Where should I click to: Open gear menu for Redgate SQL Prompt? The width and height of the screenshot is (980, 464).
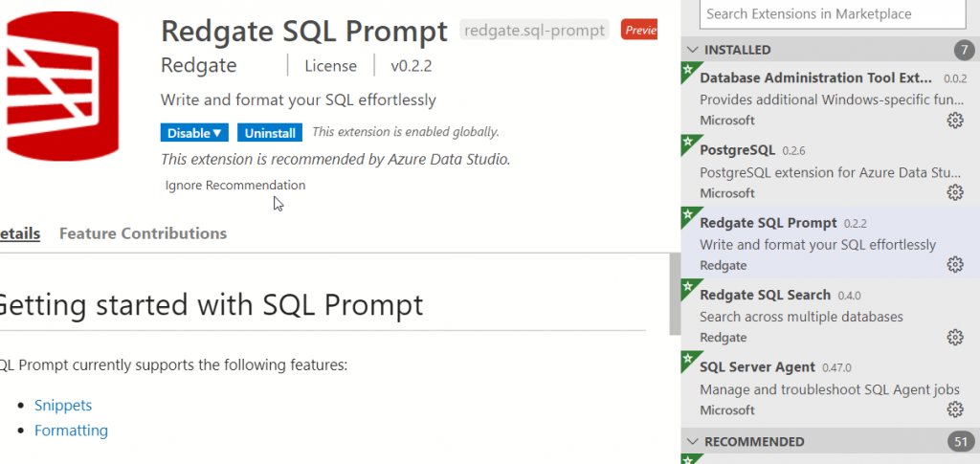954,265
